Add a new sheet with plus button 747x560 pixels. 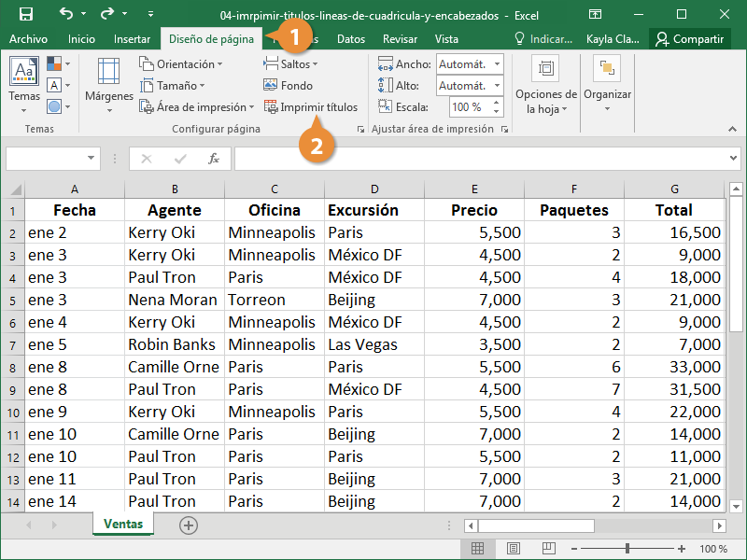click(189, 525)
